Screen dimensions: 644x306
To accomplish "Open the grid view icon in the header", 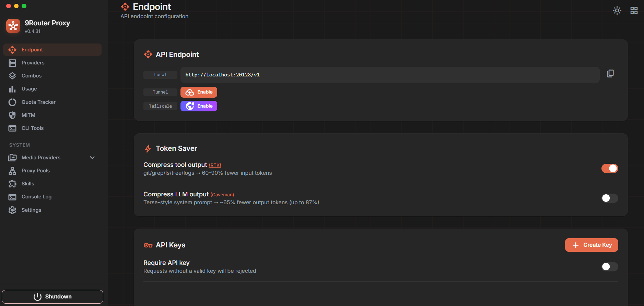I will (x=634, y=11).
